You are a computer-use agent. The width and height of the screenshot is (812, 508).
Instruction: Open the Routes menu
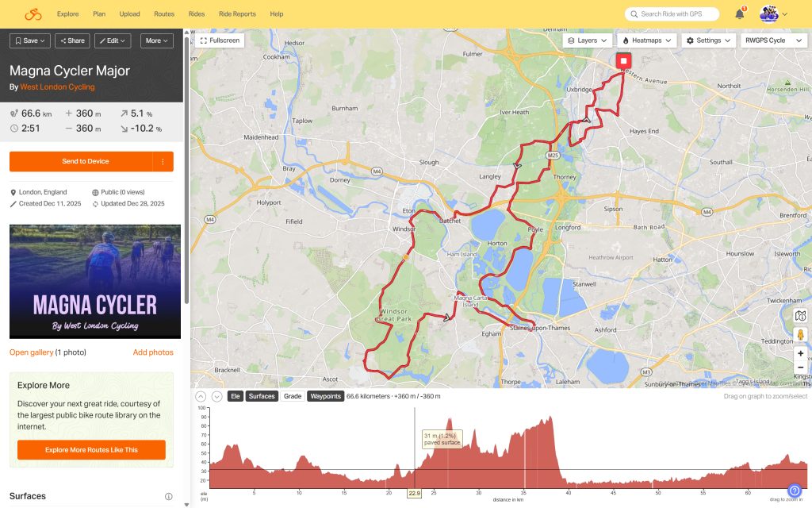point(164,14)
